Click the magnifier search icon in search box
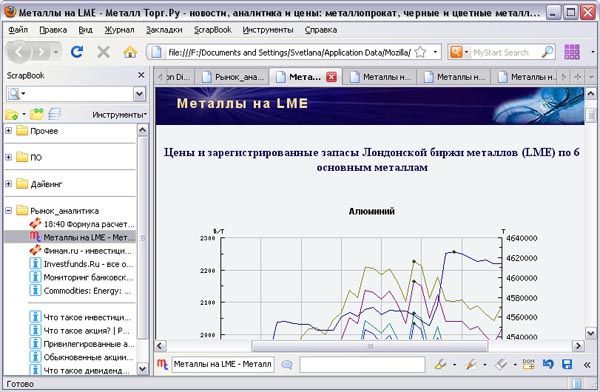Image resolution: width=600 pixels, height=392 pixels. tap(547, 52)
